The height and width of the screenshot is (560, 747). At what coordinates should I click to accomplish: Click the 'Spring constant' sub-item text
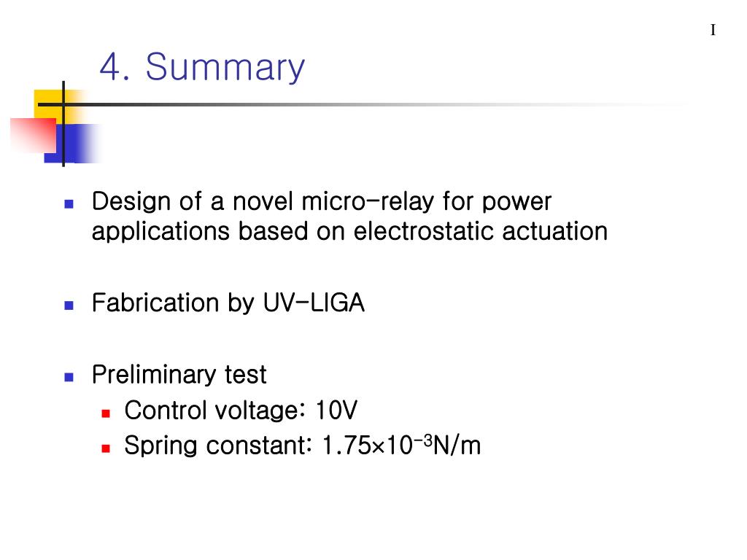coord(303,446)
